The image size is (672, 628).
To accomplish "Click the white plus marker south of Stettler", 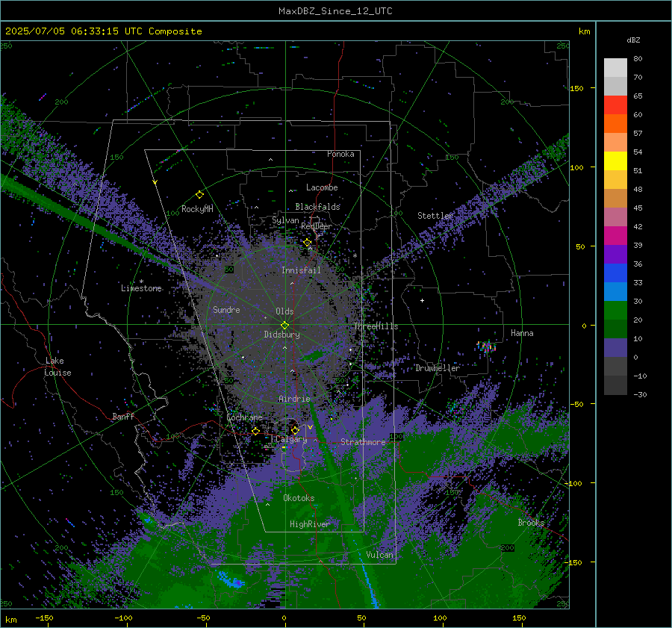I will pos(422,300).
